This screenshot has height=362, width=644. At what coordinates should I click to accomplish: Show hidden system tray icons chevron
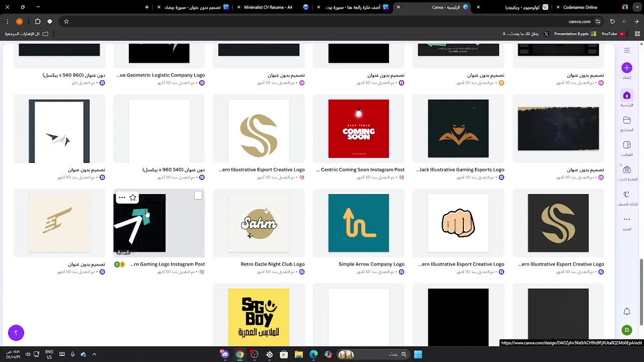(94, 354)
